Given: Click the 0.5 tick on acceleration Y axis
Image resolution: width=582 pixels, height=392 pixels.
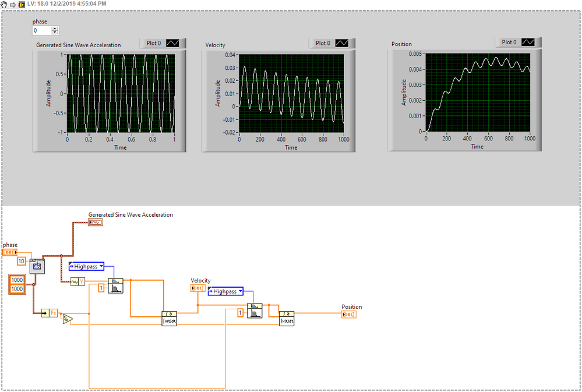Looking at the screenshot, I should 59,74.
